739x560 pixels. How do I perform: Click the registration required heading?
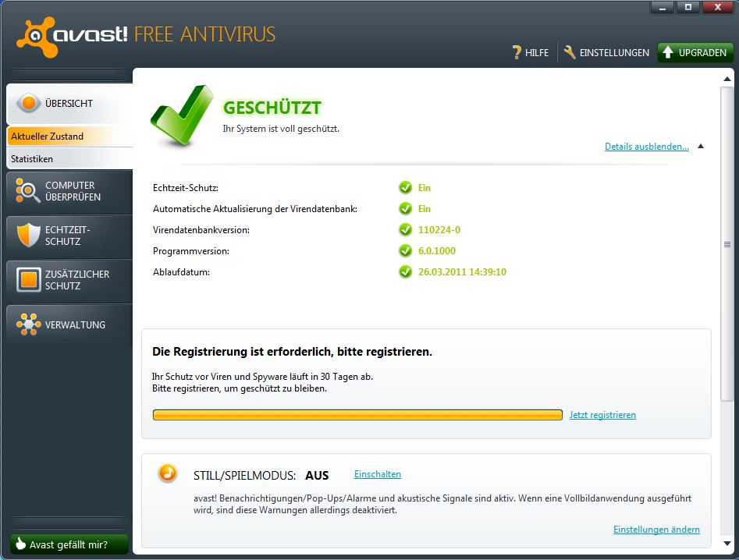click(292, 352)
